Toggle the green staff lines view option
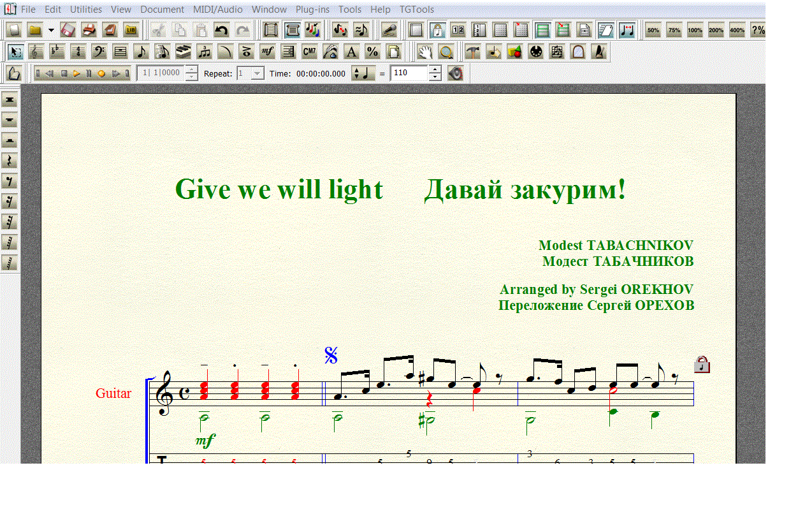Image resolution: width=812 pixels, height=521 pixels. tap(542, 30)
